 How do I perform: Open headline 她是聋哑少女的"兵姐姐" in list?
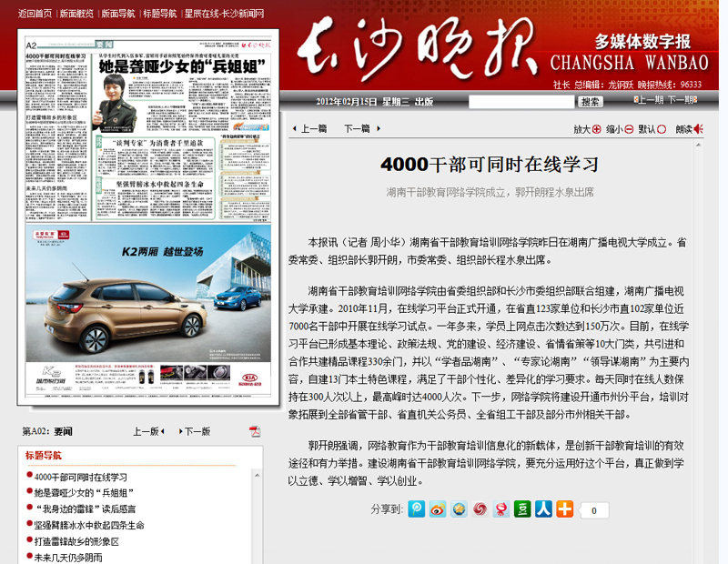tap(84, 492)
